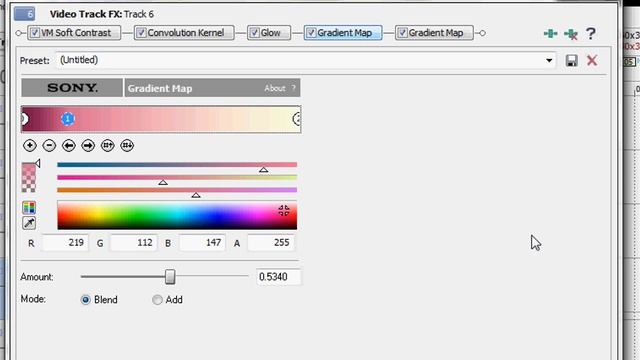Image resolution: width=640 pixels, height=360 pixels.
Task: Disable the Convolution Kernel effect checkbox
Action: click(x=141, y=33)
